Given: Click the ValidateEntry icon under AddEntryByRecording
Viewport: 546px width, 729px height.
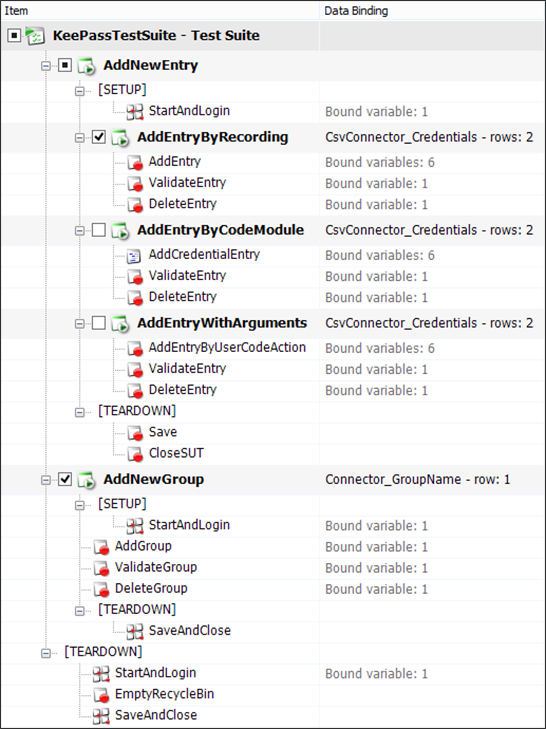Looking at the screenshot, I should point(134,183).
